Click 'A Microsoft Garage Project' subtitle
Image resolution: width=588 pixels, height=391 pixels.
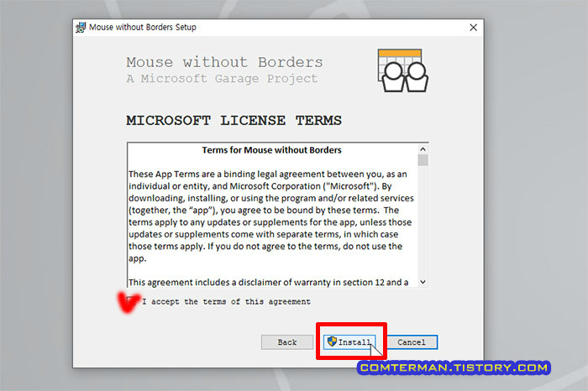(x=222, y=79)
